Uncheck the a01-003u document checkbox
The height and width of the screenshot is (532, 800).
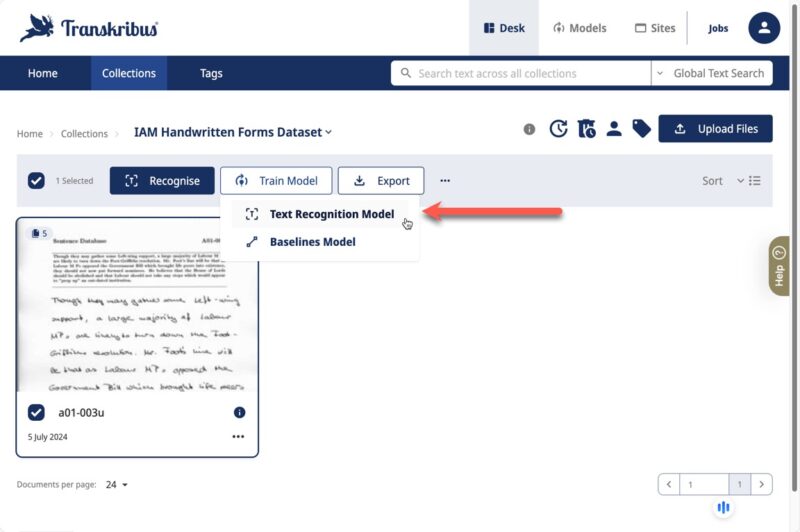(36, 412)
